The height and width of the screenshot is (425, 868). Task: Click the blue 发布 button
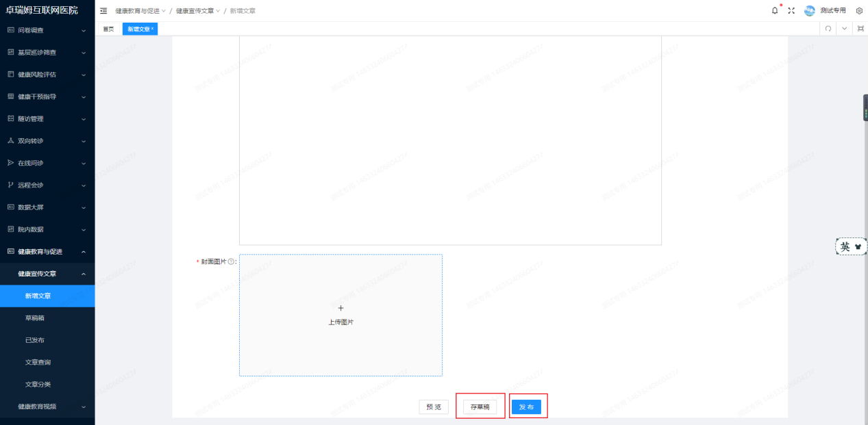point(527,407)
